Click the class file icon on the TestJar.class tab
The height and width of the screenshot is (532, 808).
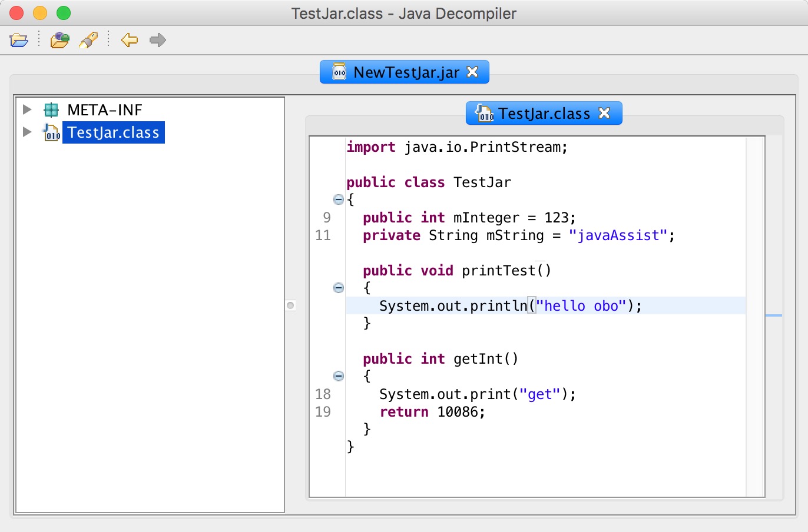[x=485, y=113]
